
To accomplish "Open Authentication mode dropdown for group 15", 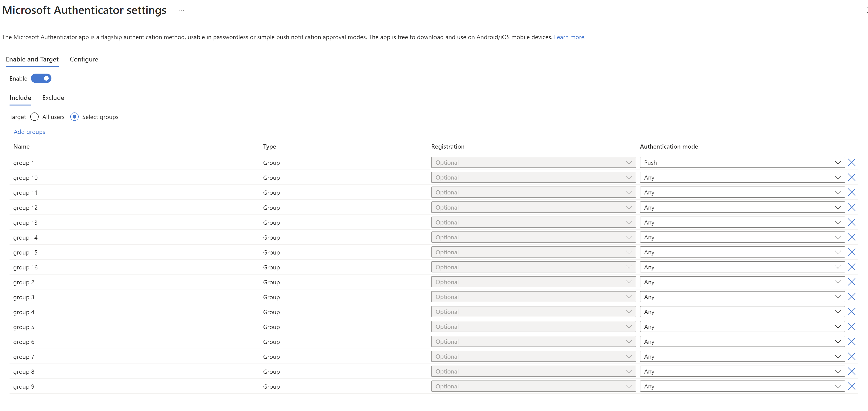I will pos(742,252).
